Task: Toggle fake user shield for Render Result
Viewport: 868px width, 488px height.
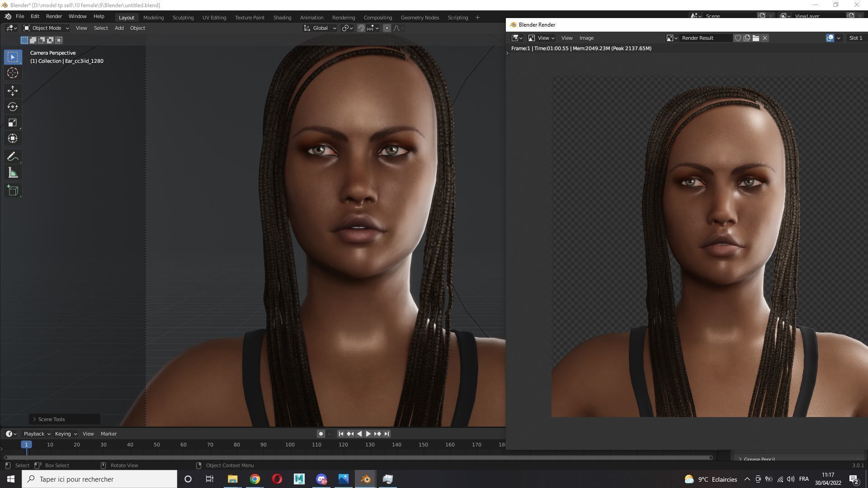Action: (738, 38)
